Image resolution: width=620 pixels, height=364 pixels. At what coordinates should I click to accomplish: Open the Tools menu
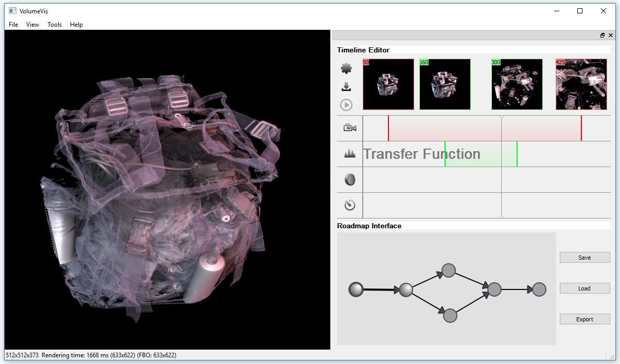click(x=55, y=25)
